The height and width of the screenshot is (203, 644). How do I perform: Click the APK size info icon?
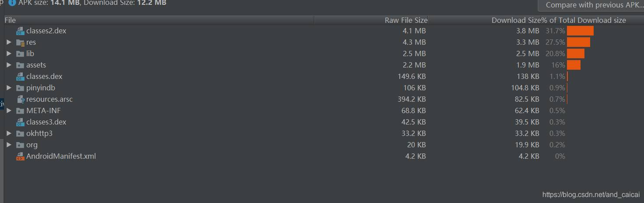12,3
